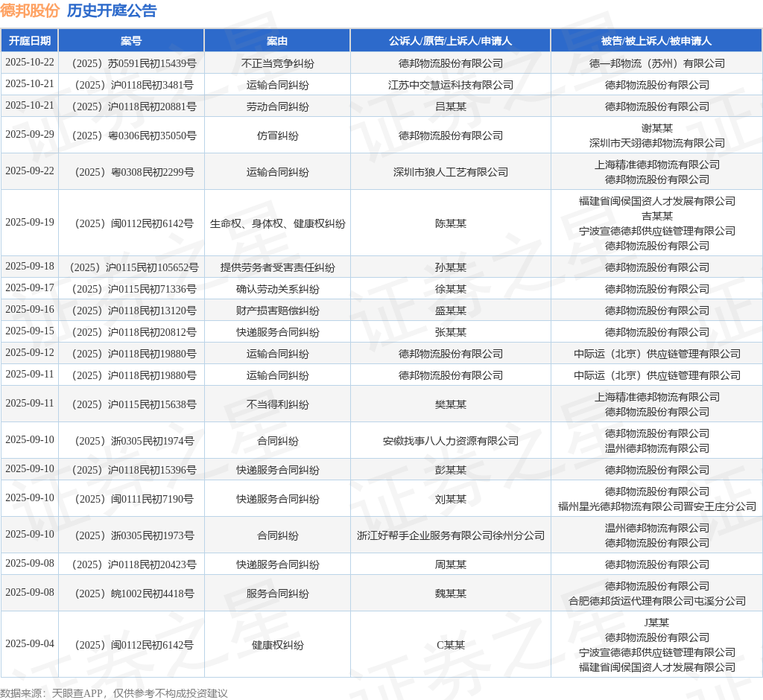Screen dimensions: 763x700
Task: Click defendant name 谢某某
Action: click(x=657, y=128)
